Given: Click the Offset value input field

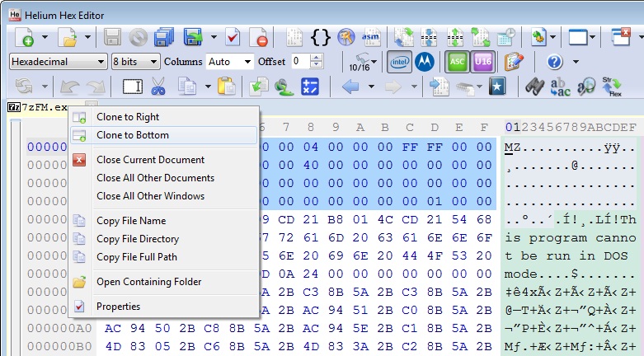Looking at the screenshot, I should (x=301, y=62).
